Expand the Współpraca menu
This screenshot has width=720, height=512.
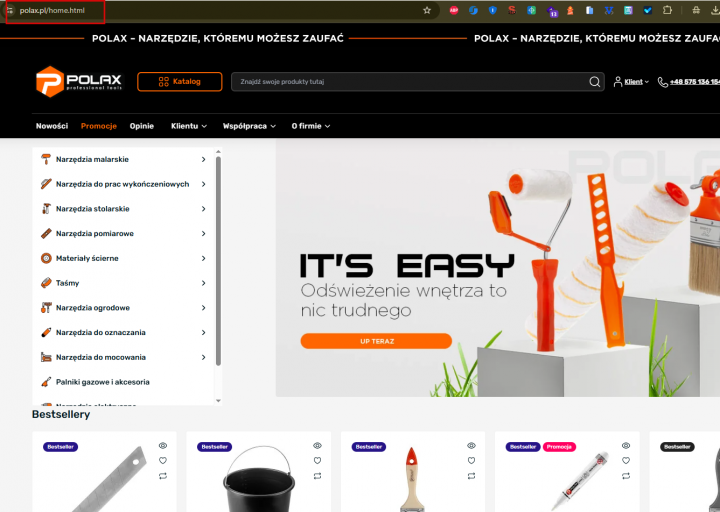[249, 126]
